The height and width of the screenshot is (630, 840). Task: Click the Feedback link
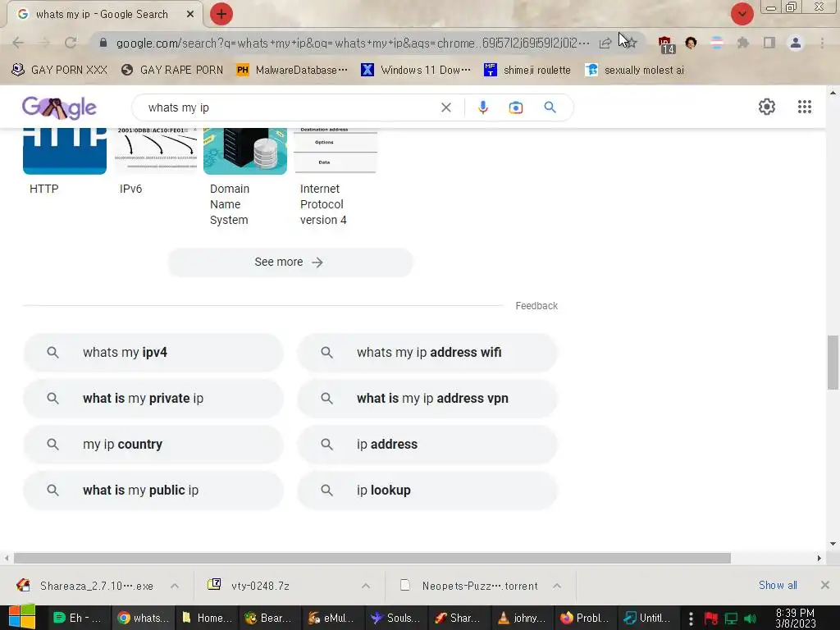tap(536, 306)
